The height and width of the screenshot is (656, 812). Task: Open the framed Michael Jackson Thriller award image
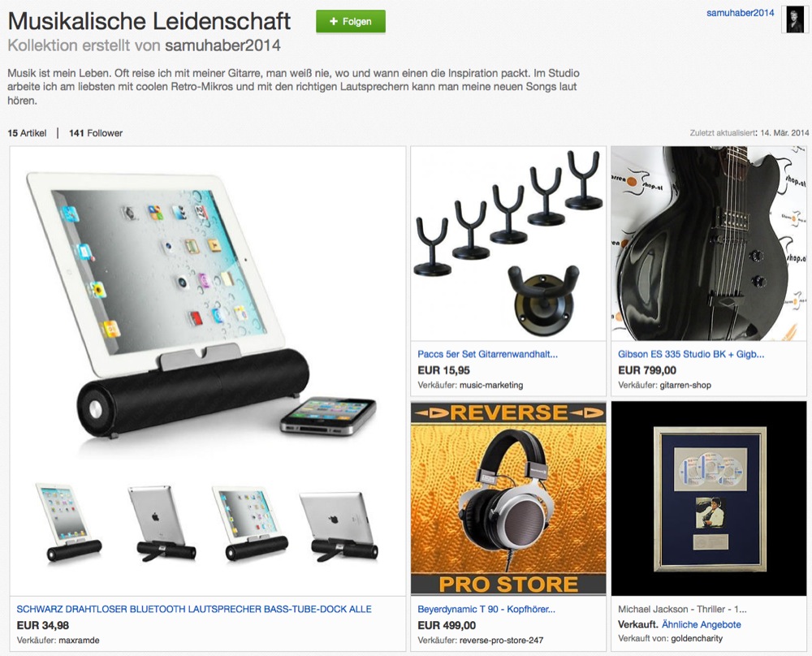pos(709,498)
